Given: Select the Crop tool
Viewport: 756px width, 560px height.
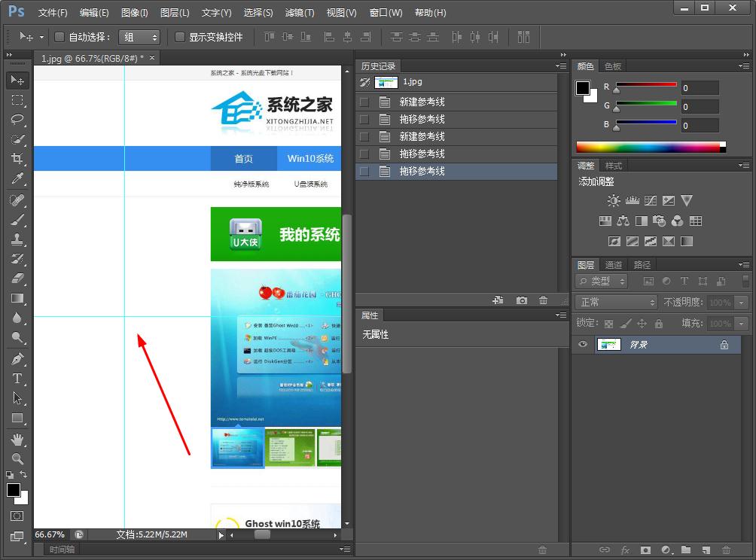Looking at the screenshot, I should point(17,159).
